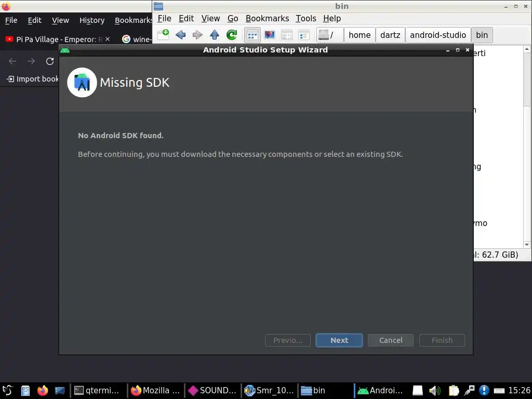The width and height of the screenshot is (532, 399).
Task: Click the file manager vertical scrollbar thumb
Action: pos(527,79)
